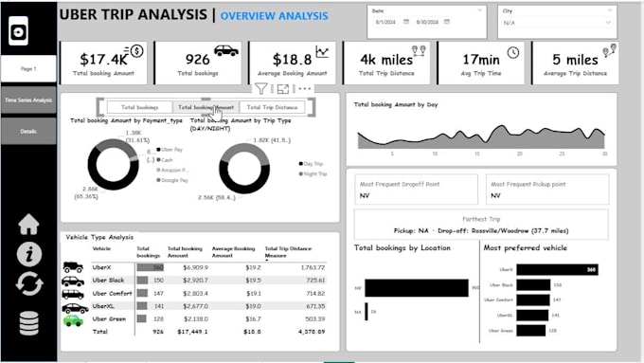Toggle Google Pay legend item

pos(172,180)
